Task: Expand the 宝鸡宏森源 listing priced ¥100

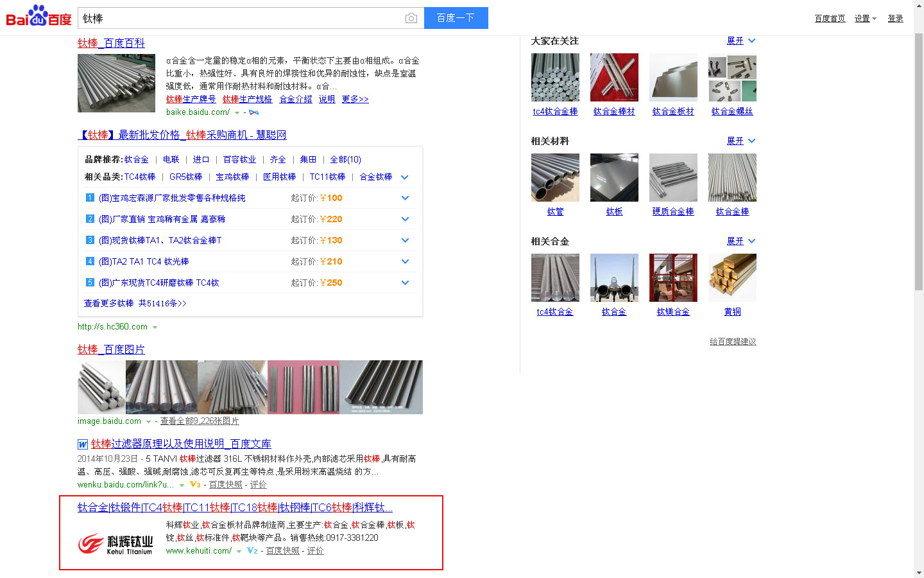Action: pyautogui.click(x=405, y=198)
